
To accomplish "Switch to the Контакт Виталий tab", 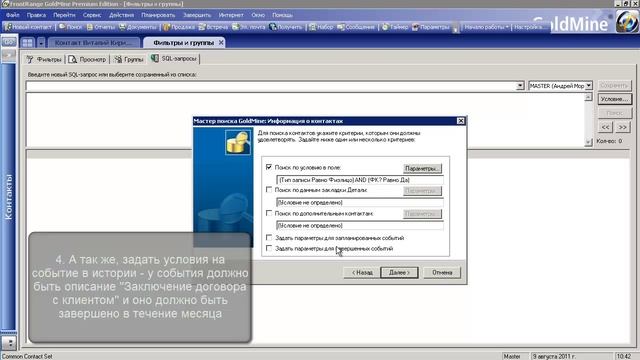I will pos(94,42).
